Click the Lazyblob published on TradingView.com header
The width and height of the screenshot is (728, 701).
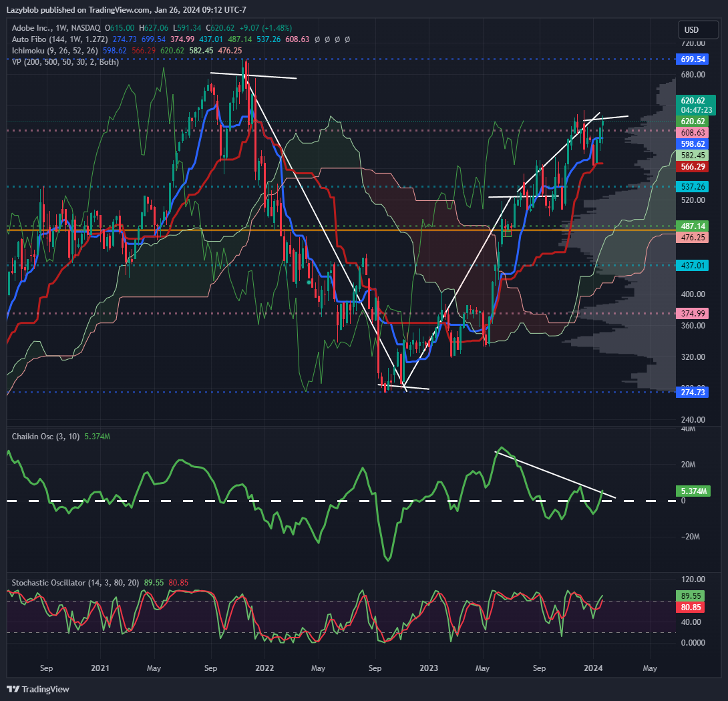point(126,10)
